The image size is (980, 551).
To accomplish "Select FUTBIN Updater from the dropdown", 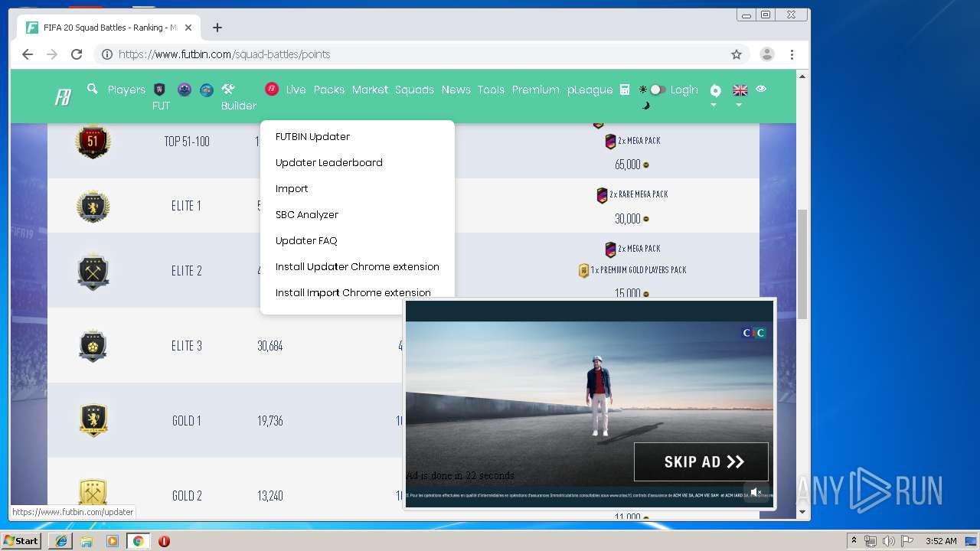I will tap(312, 136).
